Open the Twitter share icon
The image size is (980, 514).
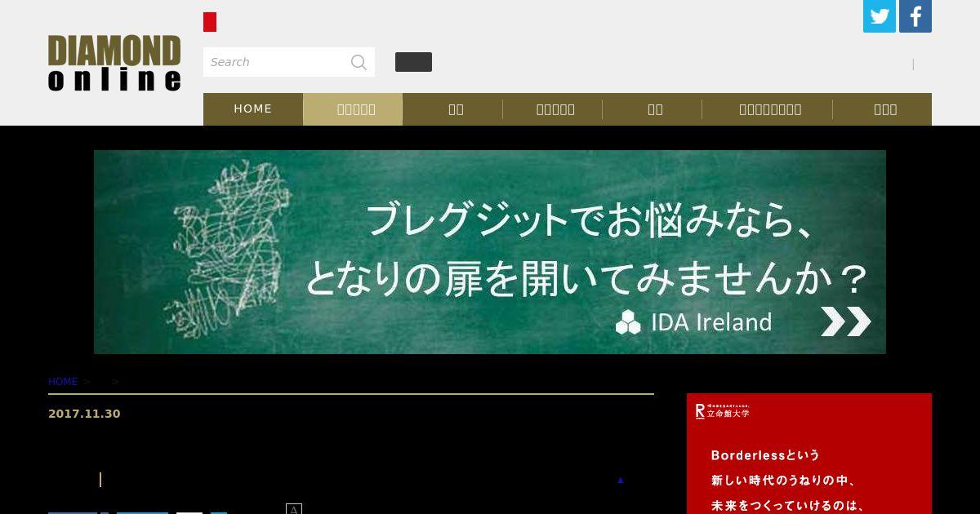(880, 16)
